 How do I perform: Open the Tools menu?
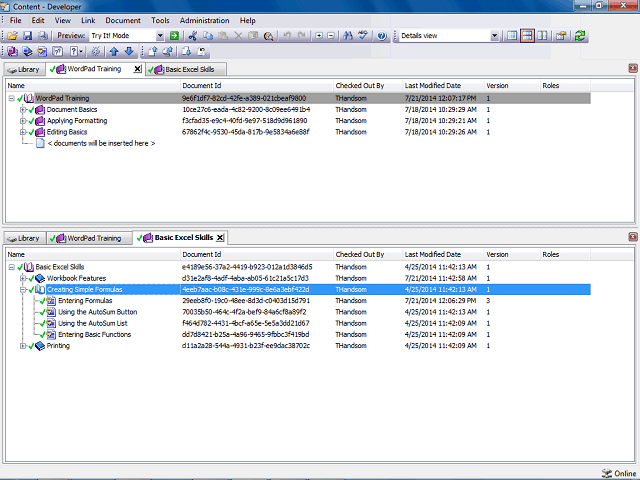[160, 20]
